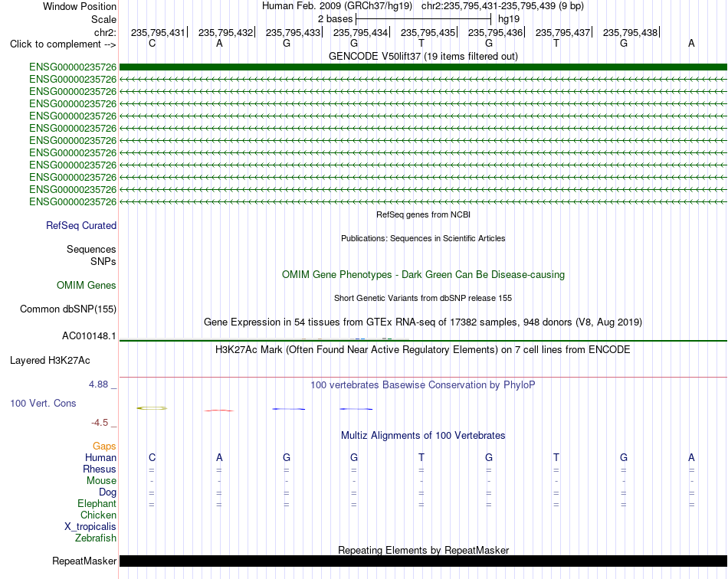This screenshot has width=728, height=579.
Task: Select the SNPs track label
Action: (x=103, y=262)
